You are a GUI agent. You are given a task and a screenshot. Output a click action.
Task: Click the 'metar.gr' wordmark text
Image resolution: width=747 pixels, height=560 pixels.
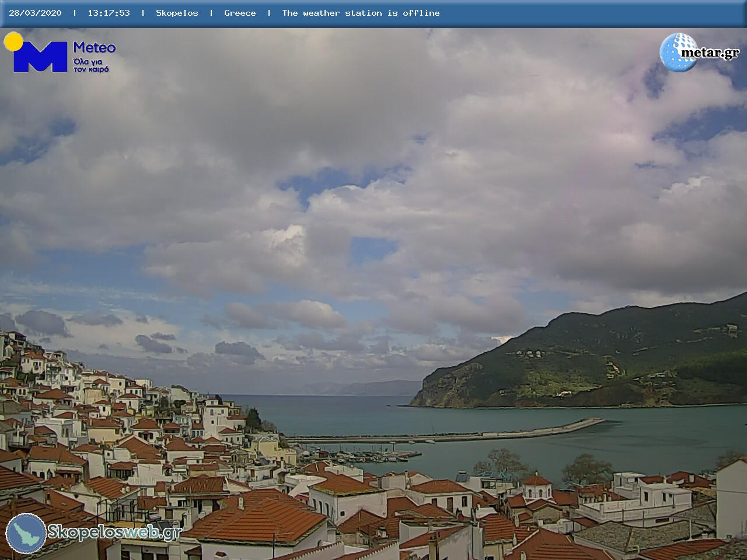tap(710, 53)
